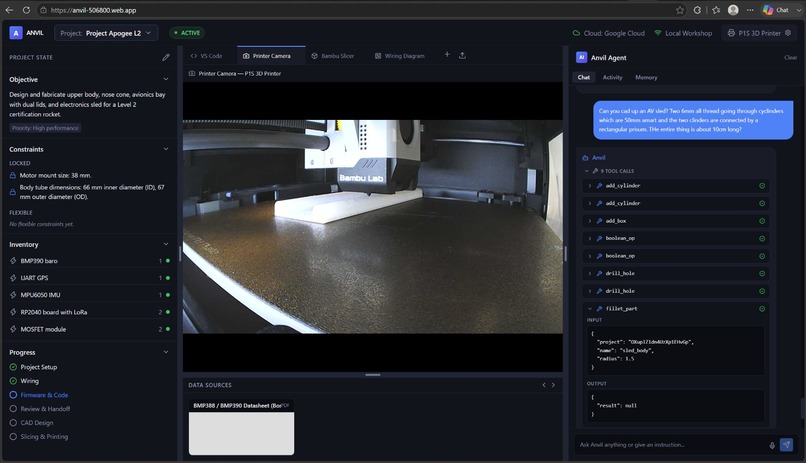Open browser favorites icon

pos(716,10)
